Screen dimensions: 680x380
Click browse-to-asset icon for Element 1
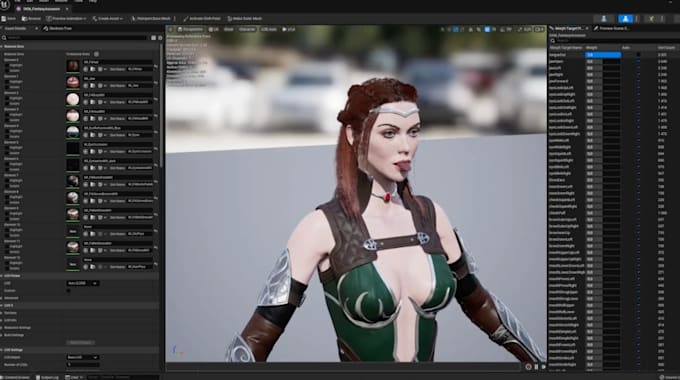tap(93, 85)
